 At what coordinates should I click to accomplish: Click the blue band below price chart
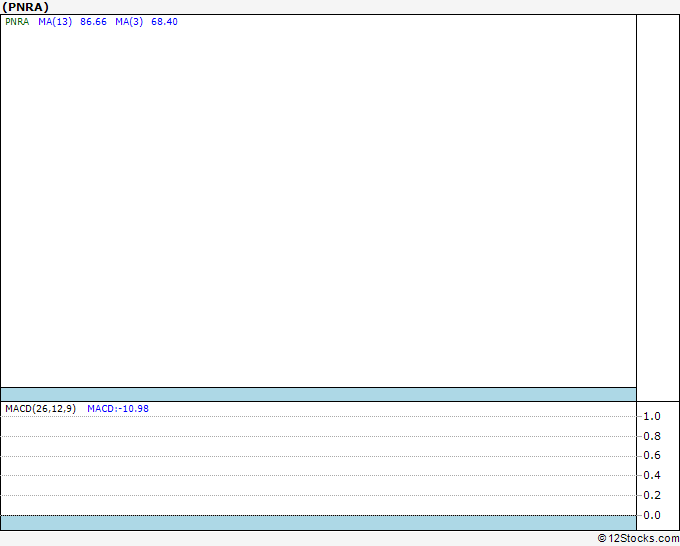(x=318, y=394)
